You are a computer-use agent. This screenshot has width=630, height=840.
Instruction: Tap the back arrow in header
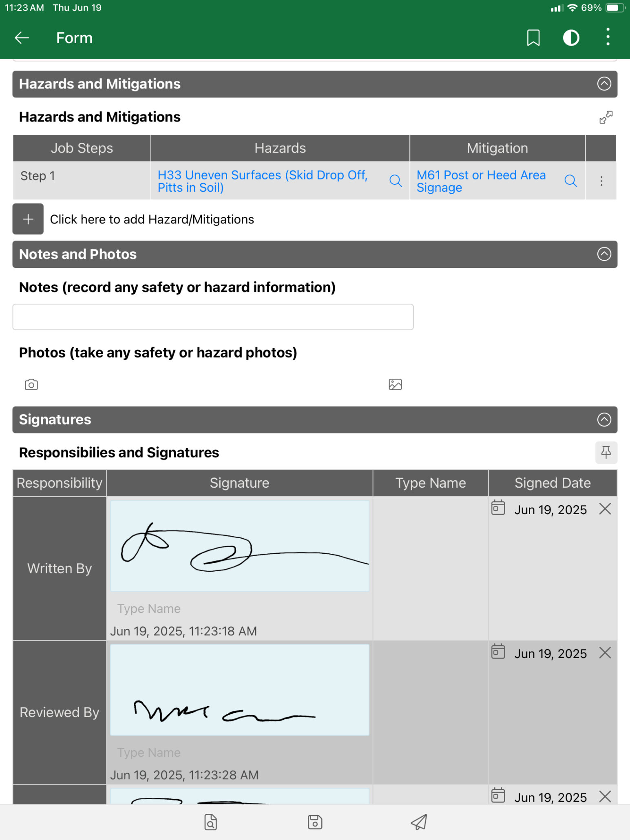point(22,38)
